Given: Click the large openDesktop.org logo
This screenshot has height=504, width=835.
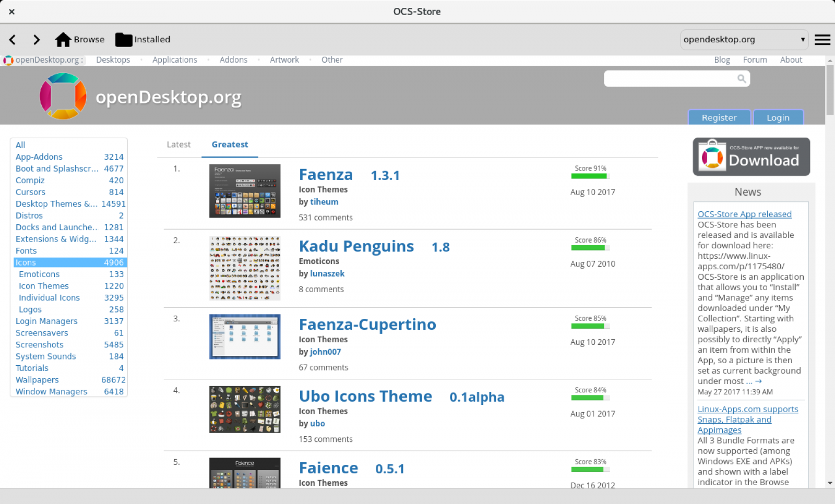Looking at the screenshot, I should (x=63, y=96).
